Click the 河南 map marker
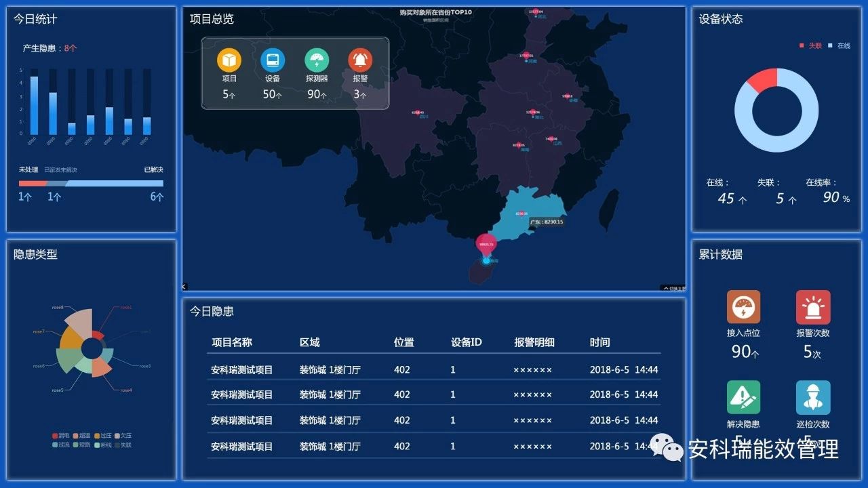868x488 pixels. click(526, 57)
